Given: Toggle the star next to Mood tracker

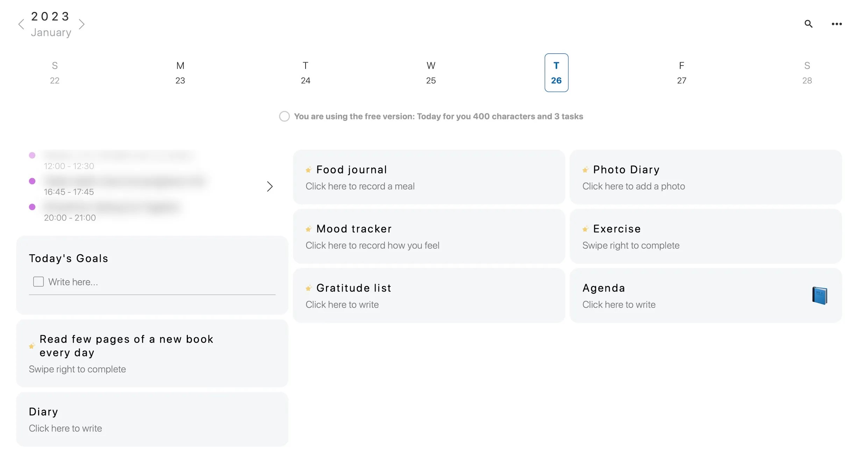Looking at the screenshot, I should [x=308, y=229].
